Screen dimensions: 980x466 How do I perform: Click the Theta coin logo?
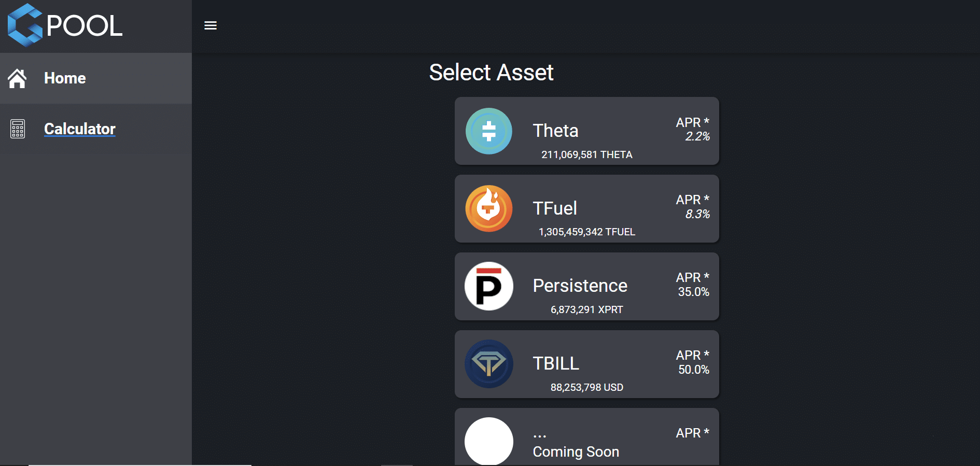[x=488, y=131]
